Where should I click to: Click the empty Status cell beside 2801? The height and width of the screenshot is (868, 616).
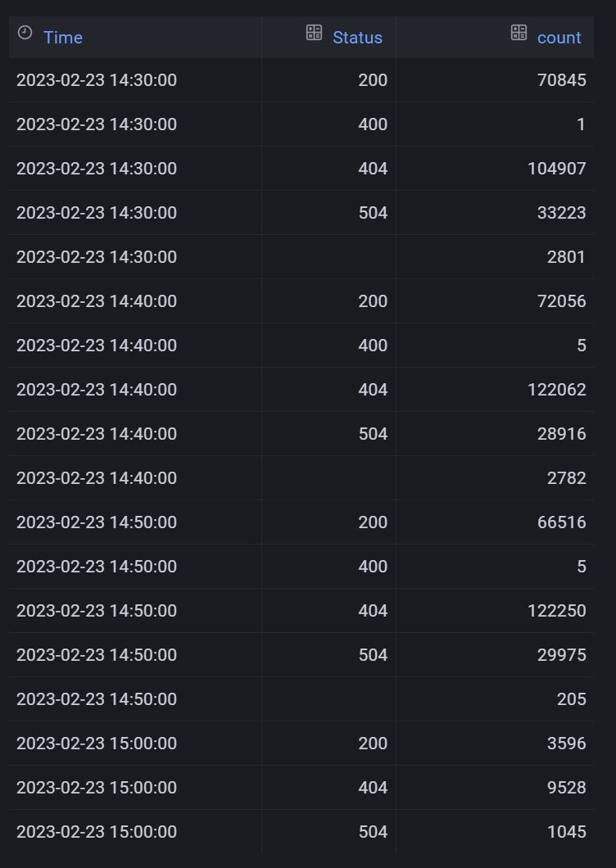(x=329, y=257)
